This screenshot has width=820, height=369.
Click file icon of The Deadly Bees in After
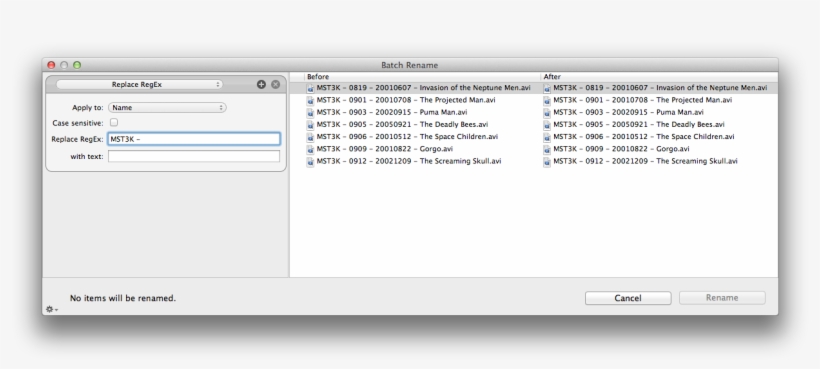click(547, 125)
